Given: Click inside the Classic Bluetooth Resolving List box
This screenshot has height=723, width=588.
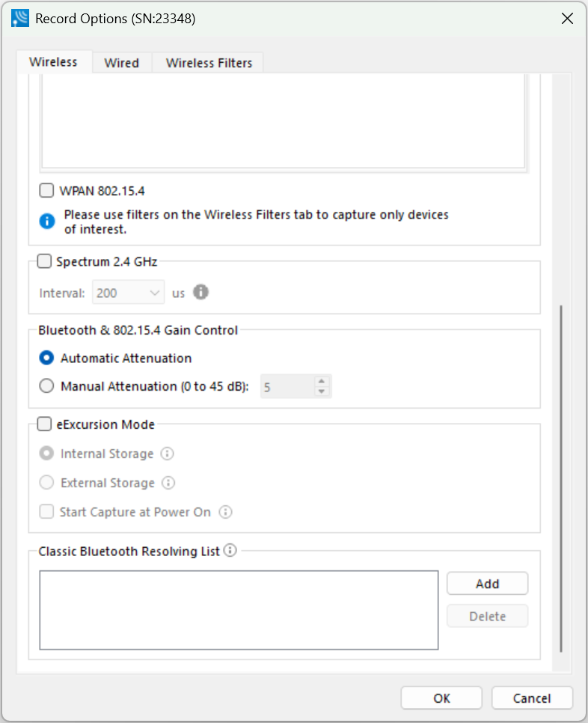Looking at the screenshot, I should pyautogui.click(x=239, y=610).
